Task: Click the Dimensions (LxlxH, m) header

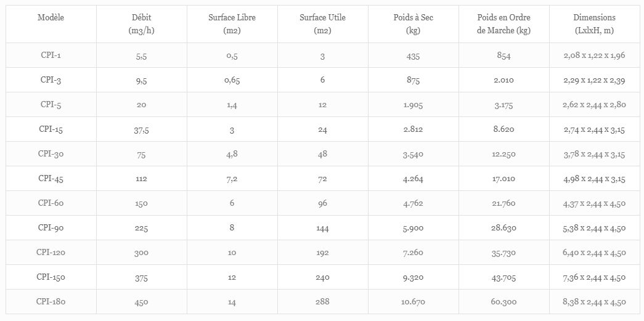Action: 594,24
